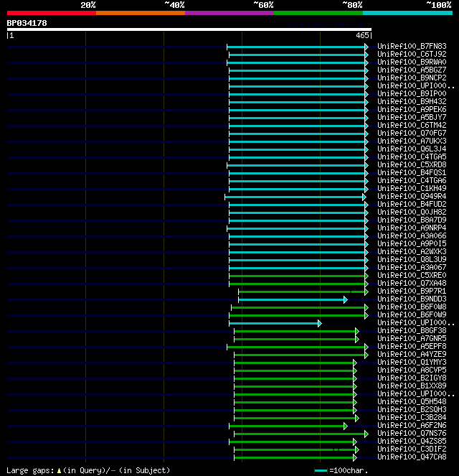
Task: Select the UniRef100_C5XRD8 label
Action: (412, 164)
